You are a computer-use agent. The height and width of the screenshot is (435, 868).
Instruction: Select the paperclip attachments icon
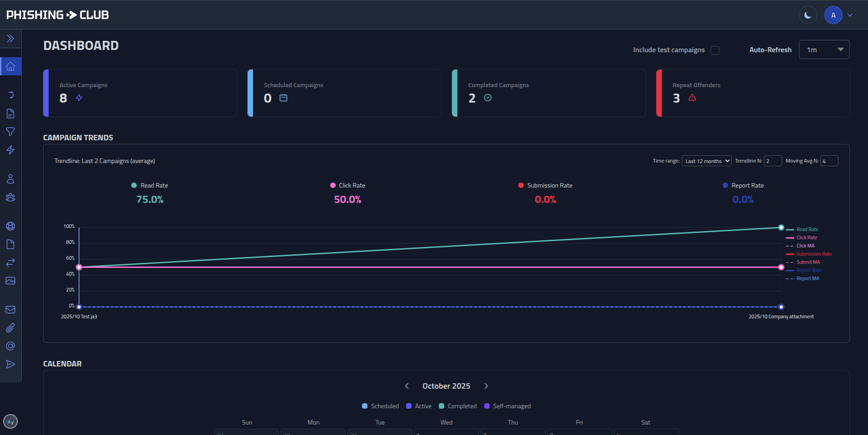pos(10,327)
